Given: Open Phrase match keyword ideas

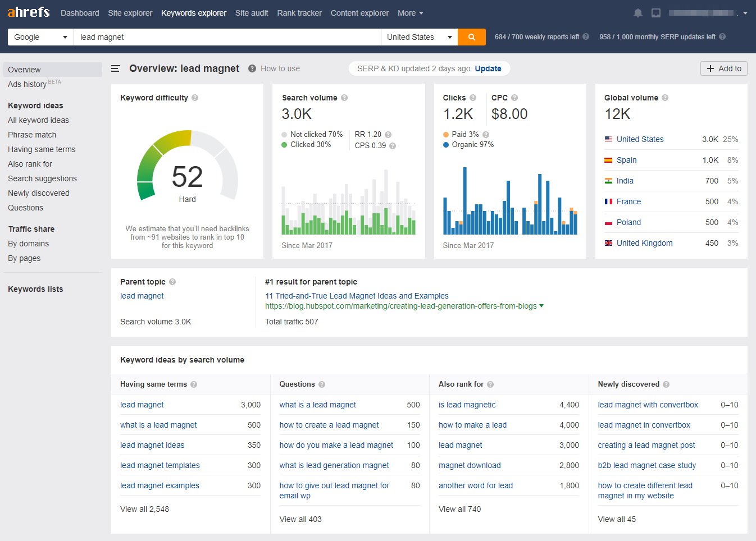Looking at the screenshot, I should click(x=32, y=135).
